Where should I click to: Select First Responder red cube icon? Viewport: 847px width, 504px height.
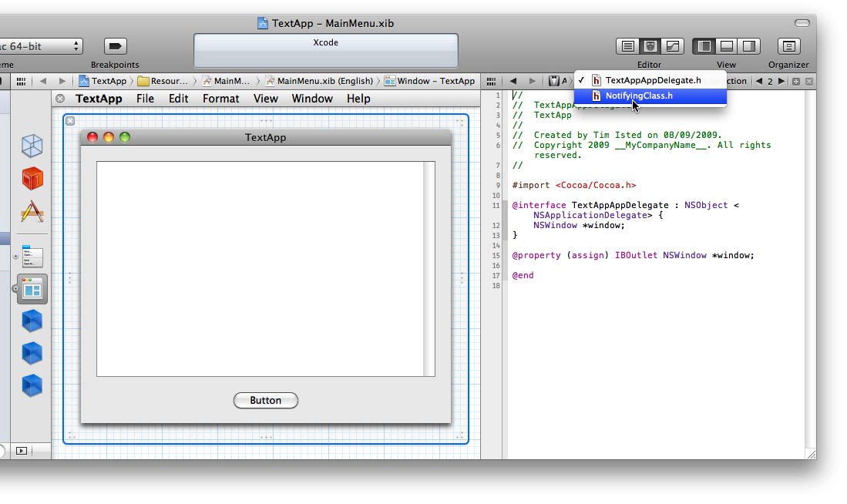(x=32, y=178)
